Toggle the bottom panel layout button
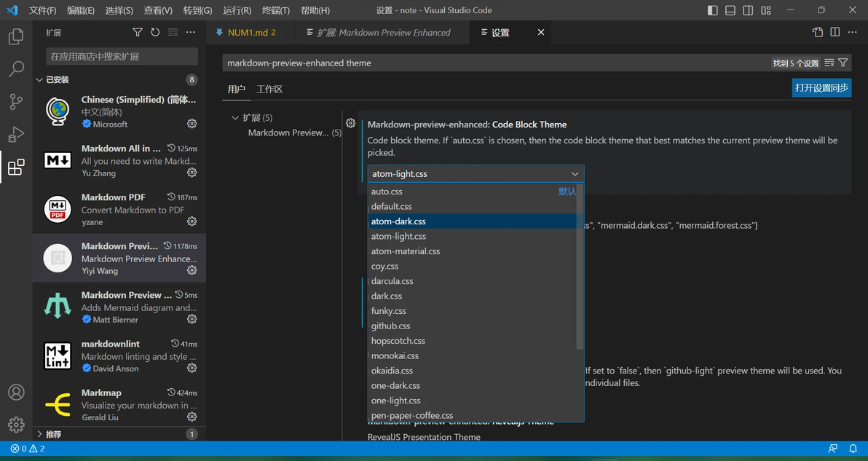Image resolution: width=868 pixels, height=461 pixels. (x=730, y=10)
